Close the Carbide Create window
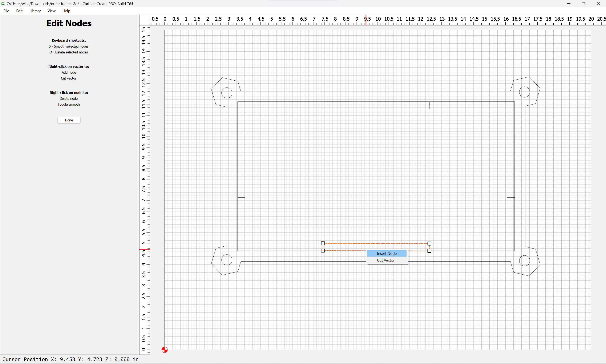 coord(598,3)
